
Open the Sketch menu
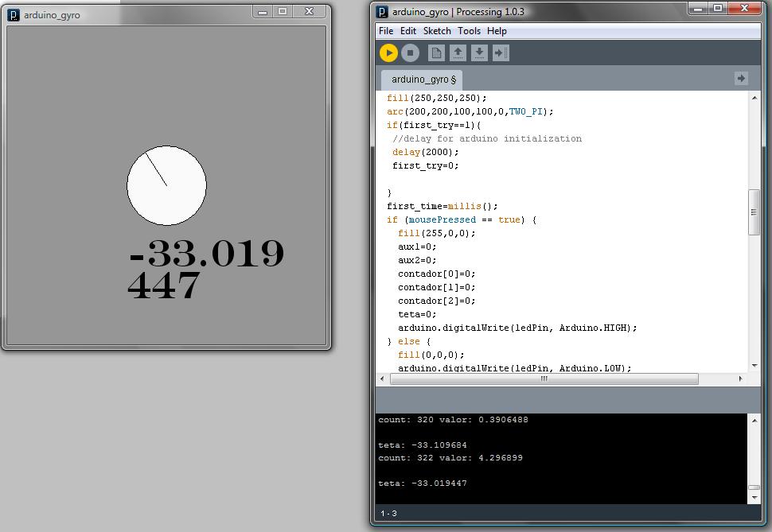437,31
